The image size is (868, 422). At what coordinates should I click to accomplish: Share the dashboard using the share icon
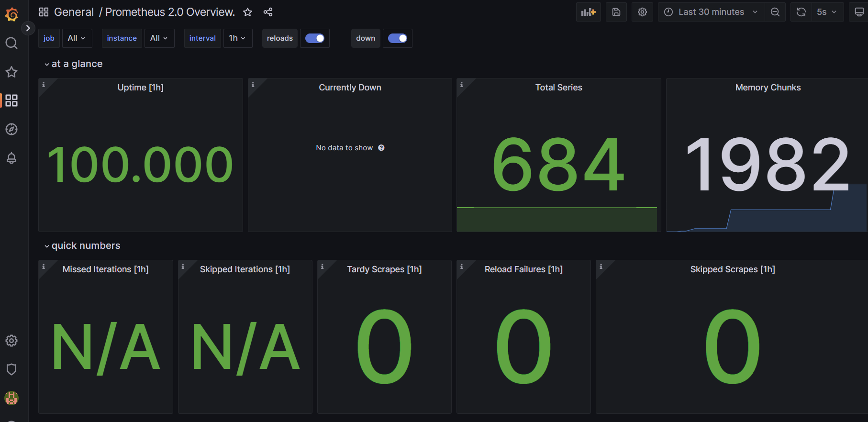pos(268,12)
